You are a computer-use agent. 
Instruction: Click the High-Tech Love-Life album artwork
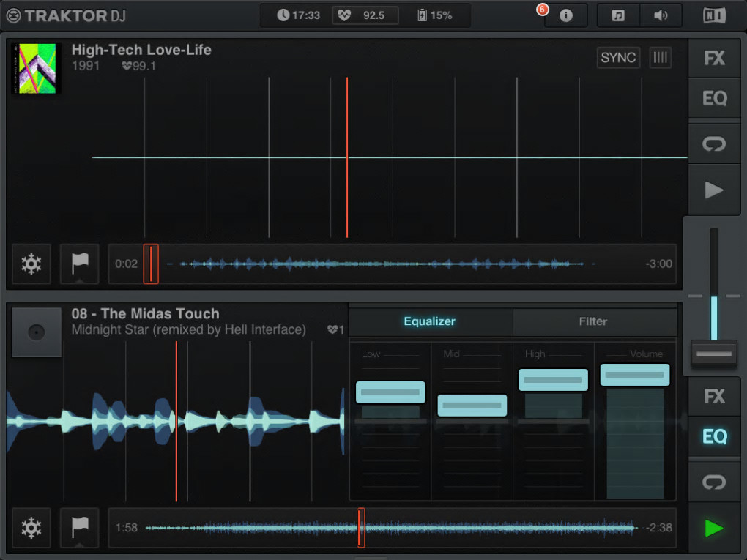(x=37, y=68)
